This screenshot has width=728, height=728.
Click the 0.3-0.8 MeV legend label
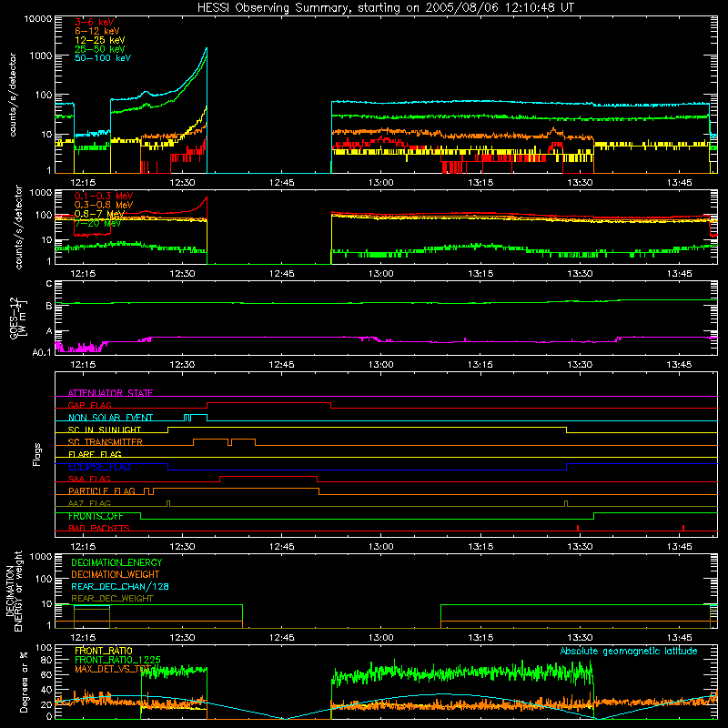104,205
